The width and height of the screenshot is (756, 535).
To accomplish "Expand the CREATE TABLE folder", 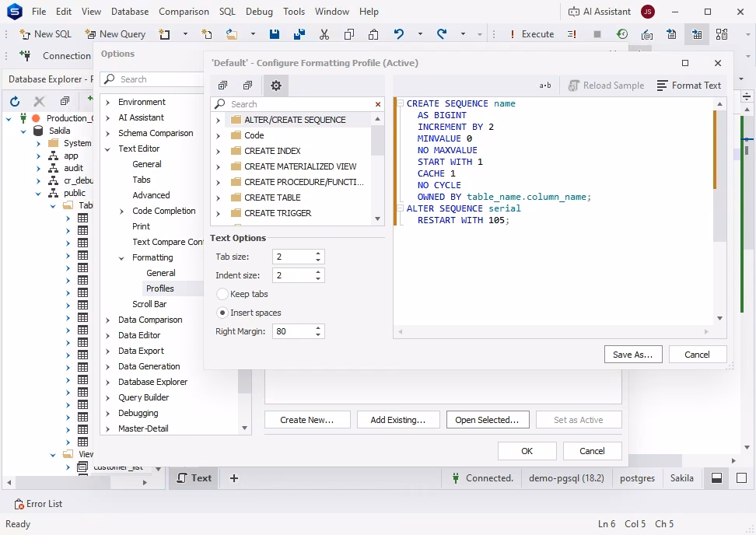I will pos(219,198).
